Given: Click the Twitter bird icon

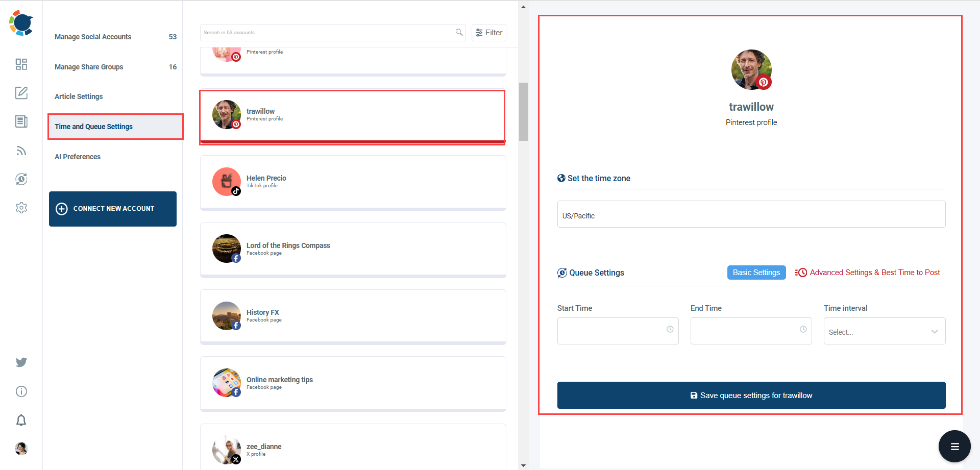Looking at the screenshot, I should pyautogui.click(x=21, y=362).
